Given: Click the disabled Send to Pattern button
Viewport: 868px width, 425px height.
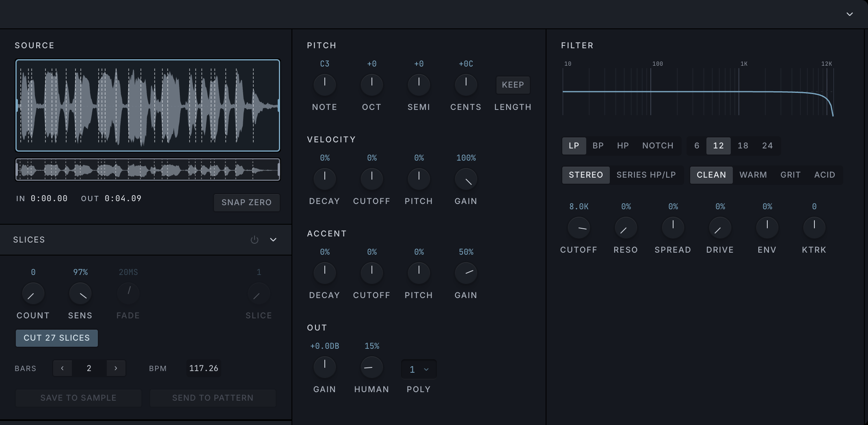Looking at the screenshot, I should point(213,398).
